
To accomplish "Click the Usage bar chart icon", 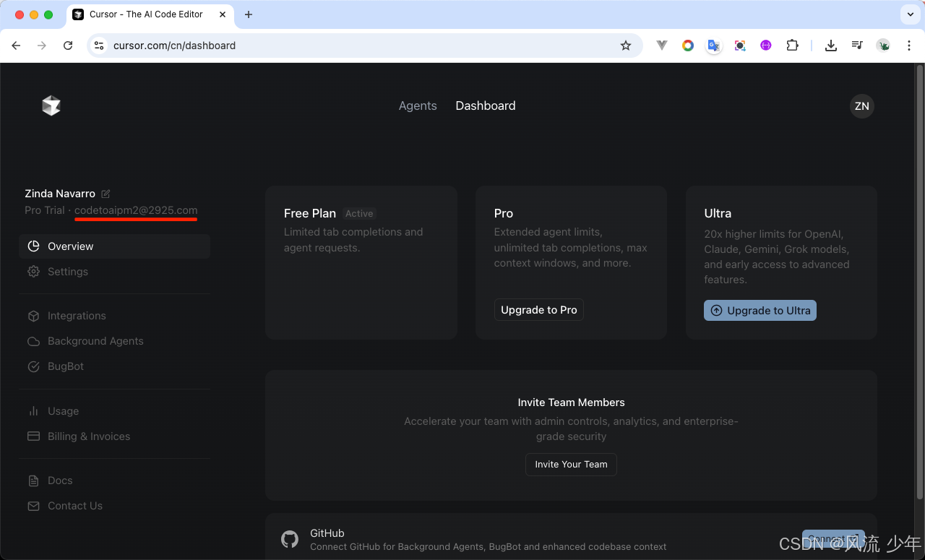I will [x=33, y=411].
